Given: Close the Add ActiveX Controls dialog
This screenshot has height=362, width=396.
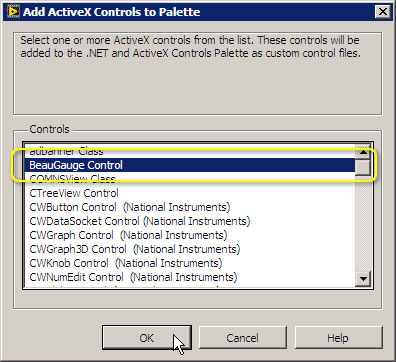Looking at the screenshot, I should (x=383, y=12).
